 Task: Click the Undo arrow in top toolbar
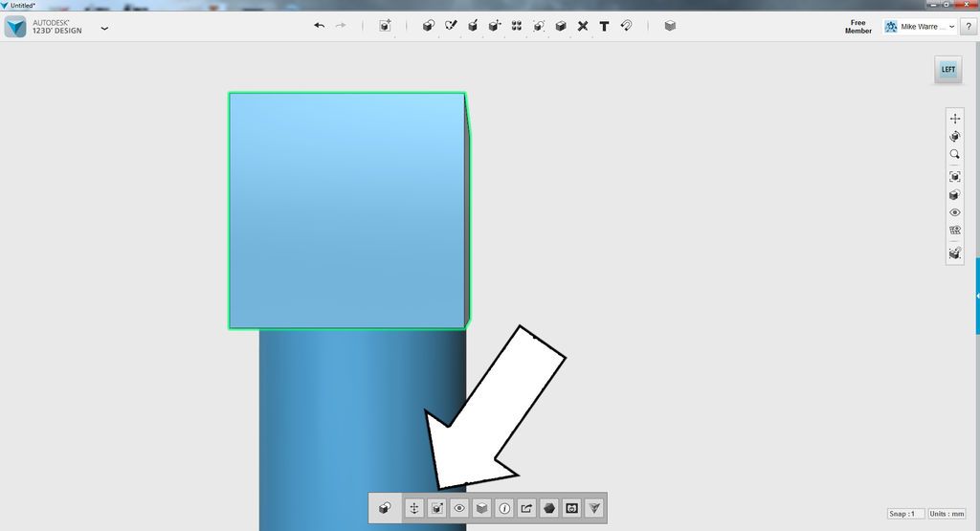(x=320, y=26)
